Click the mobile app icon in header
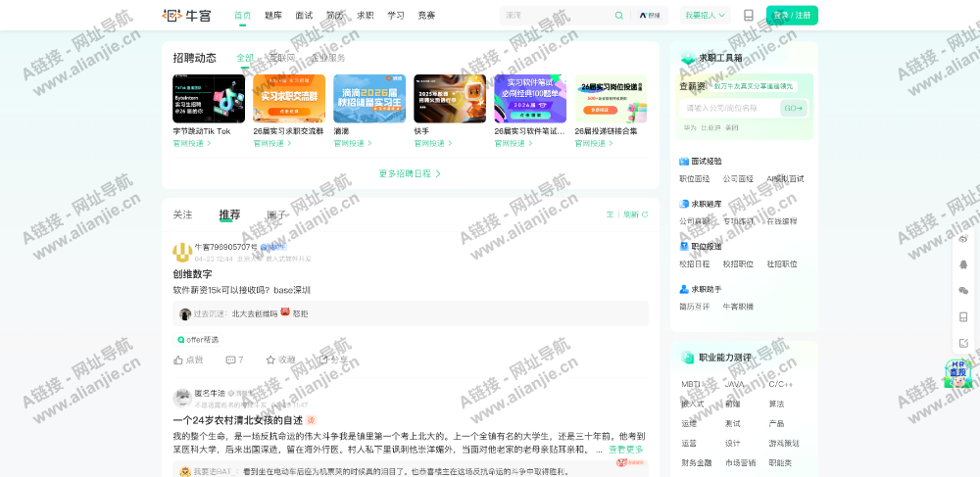Screen dimensions: 980x477 pyautogui.click(x=748, y=16)
